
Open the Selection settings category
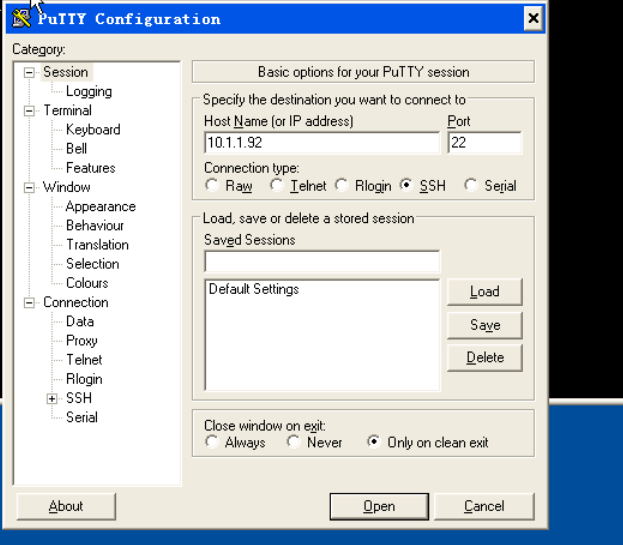93,264
